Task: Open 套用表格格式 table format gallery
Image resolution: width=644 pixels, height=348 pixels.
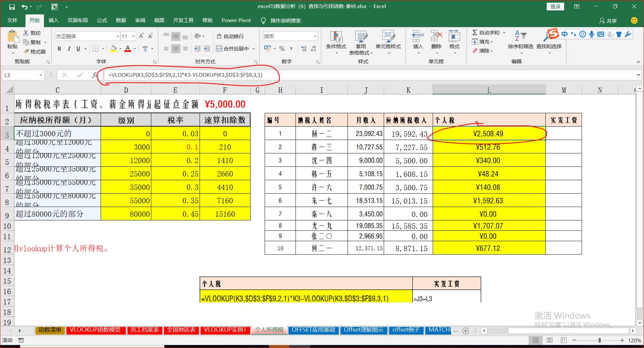Action: pyautogui.click(x=361, y=42)
